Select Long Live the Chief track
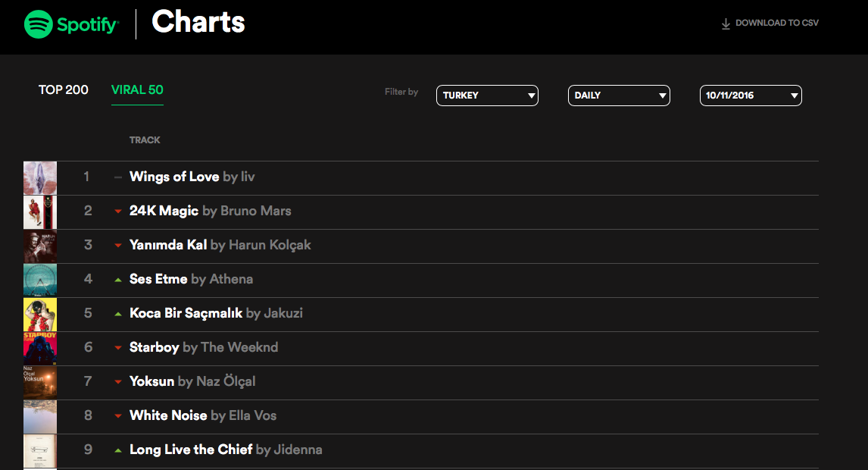This screenshot has height=470, width=868. pos(191,450)
